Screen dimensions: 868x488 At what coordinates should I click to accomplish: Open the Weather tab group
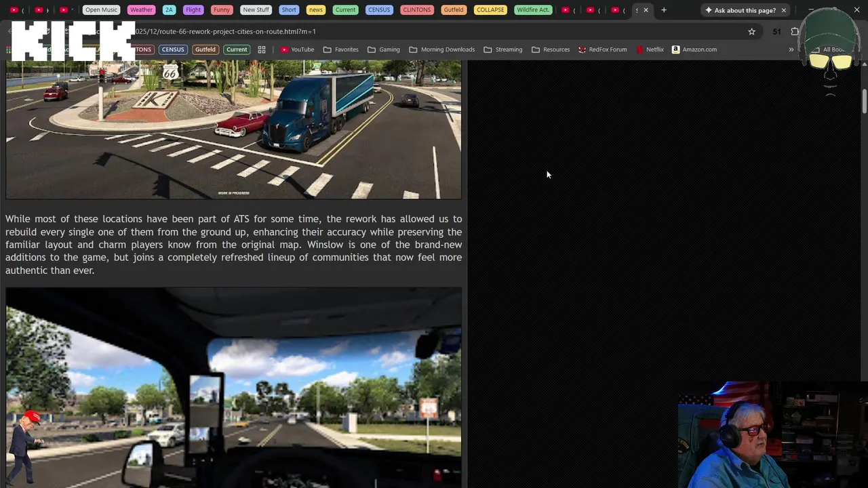click(x=141, y=10)
